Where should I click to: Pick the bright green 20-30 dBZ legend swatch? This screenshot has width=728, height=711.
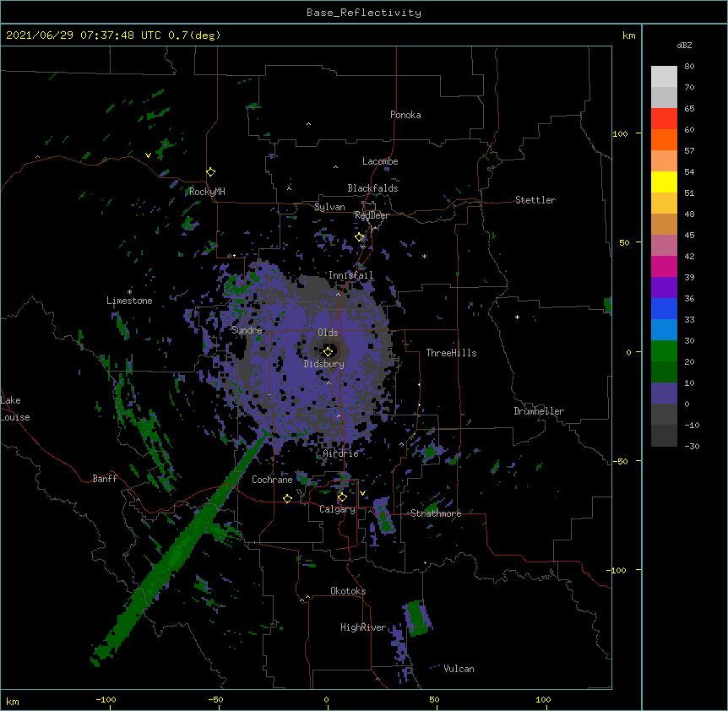pyautogui.click(x=664, y=351)
